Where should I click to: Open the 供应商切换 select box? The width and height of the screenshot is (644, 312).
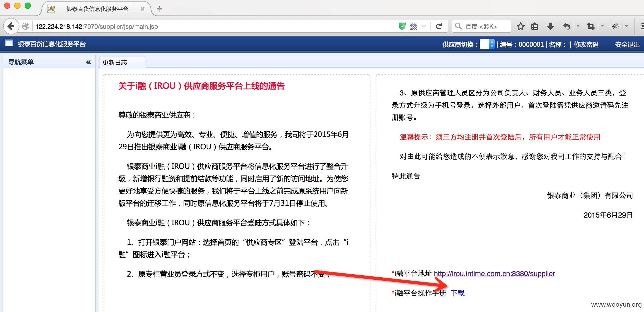(487, 44)
